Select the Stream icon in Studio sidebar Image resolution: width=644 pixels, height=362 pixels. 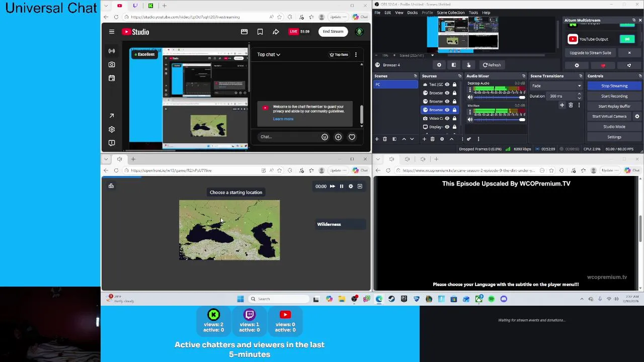(112, 51)
